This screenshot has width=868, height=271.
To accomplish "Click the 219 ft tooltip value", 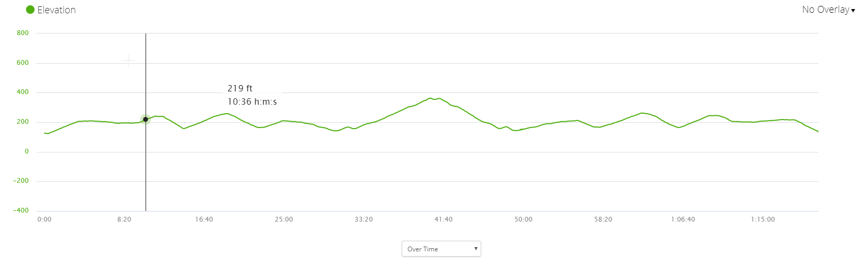I will pyautogui.click(x=240, y=88).
